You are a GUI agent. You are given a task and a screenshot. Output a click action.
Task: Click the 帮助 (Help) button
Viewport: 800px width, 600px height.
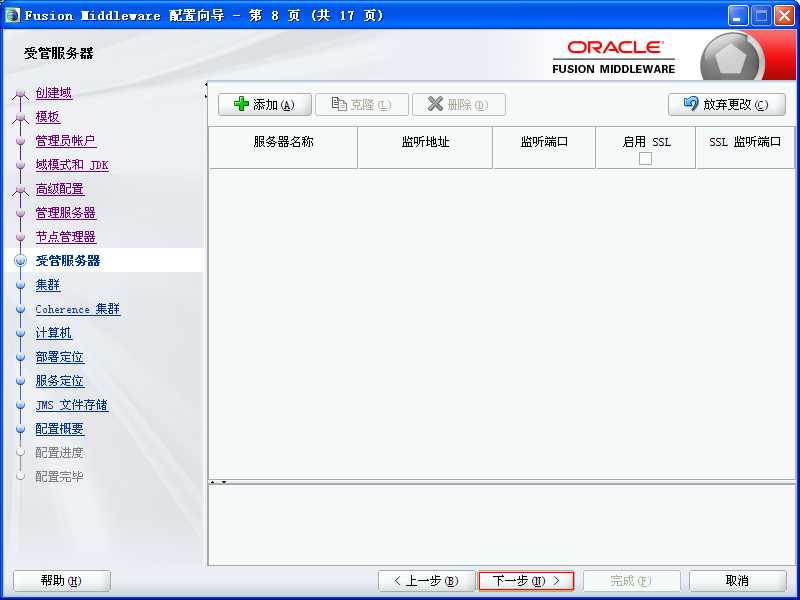point(61,581)
